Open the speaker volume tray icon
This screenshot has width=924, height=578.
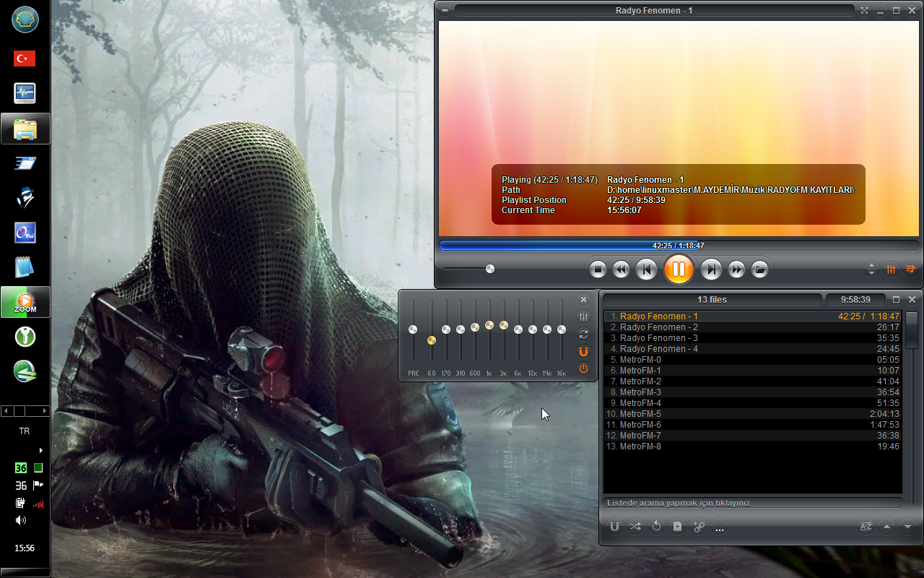click(x=21, y=520)
